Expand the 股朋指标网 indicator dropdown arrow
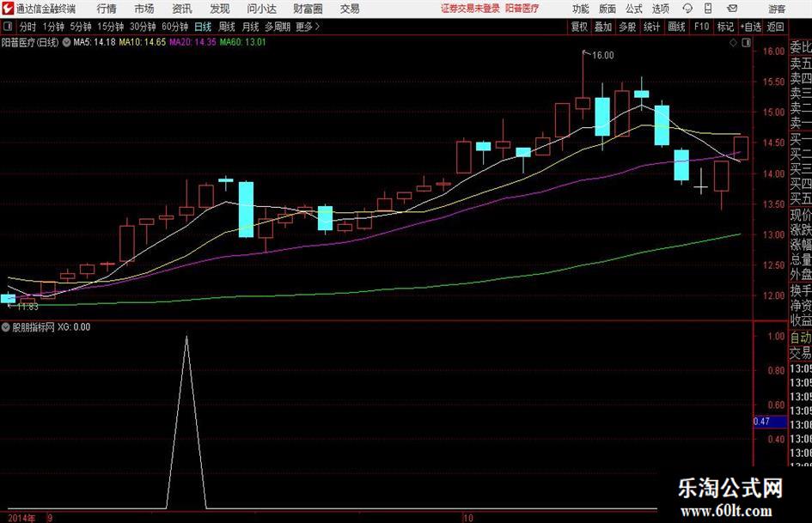 [x=6, y=327]
